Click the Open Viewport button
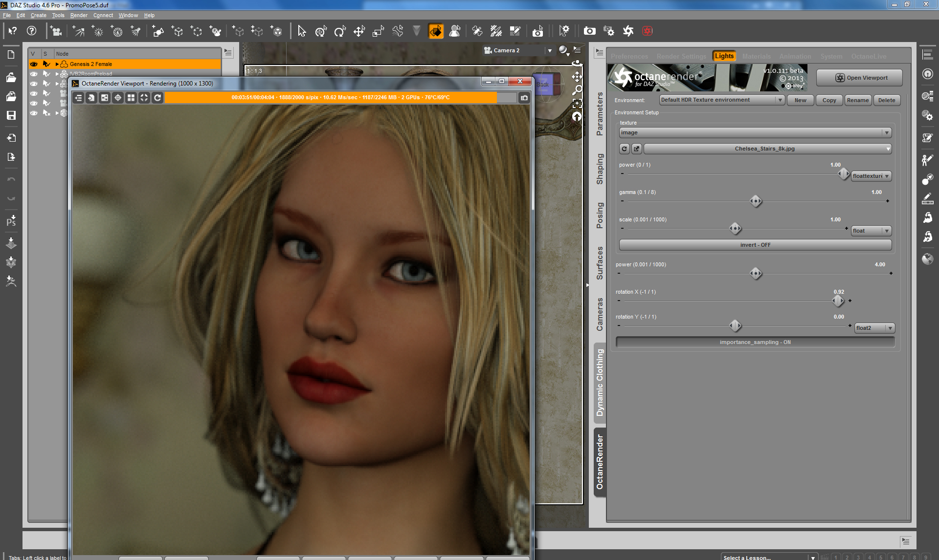Viewport: 939px width, 560px height. click(859, 78)
